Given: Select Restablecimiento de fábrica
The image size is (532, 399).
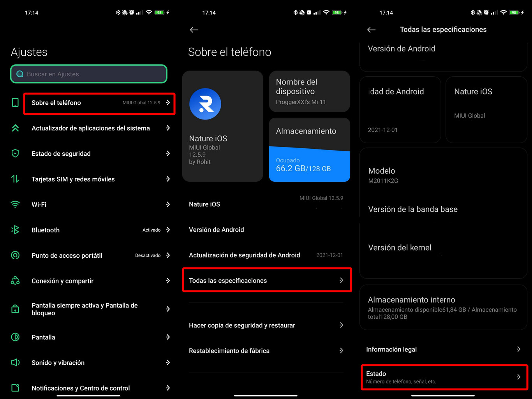Looking at the screenshot, I should pyautogui.click(x=266, y=350).
